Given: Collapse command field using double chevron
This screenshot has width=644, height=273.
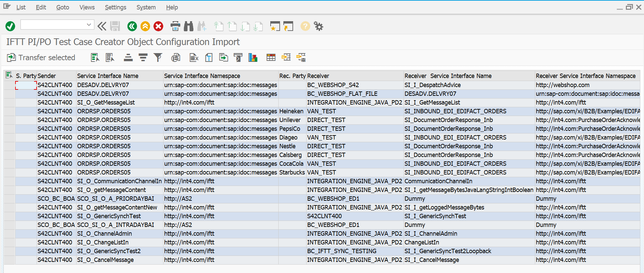Looking at the screenshot, I should click(x=102, y=26).
